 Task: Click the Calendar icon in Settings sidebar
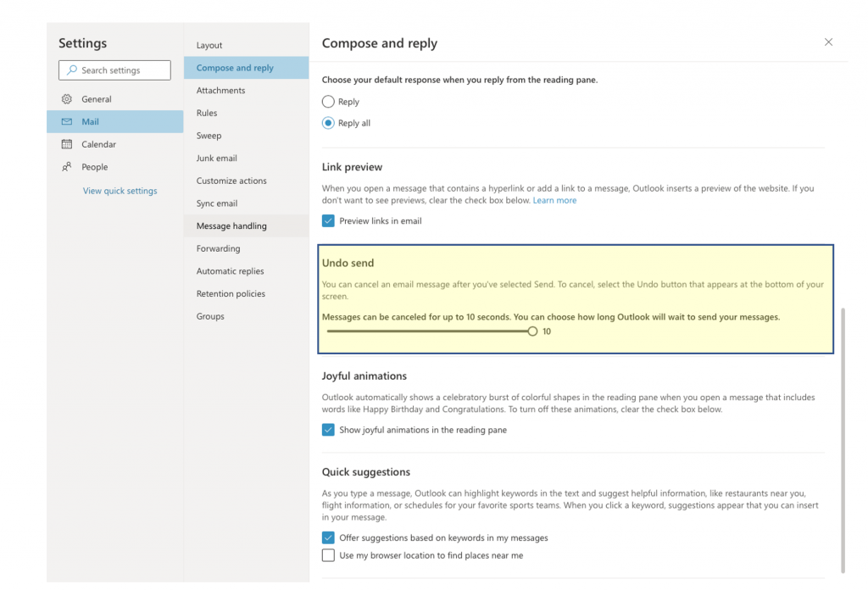pyautogui.click(x=67, y=144)
